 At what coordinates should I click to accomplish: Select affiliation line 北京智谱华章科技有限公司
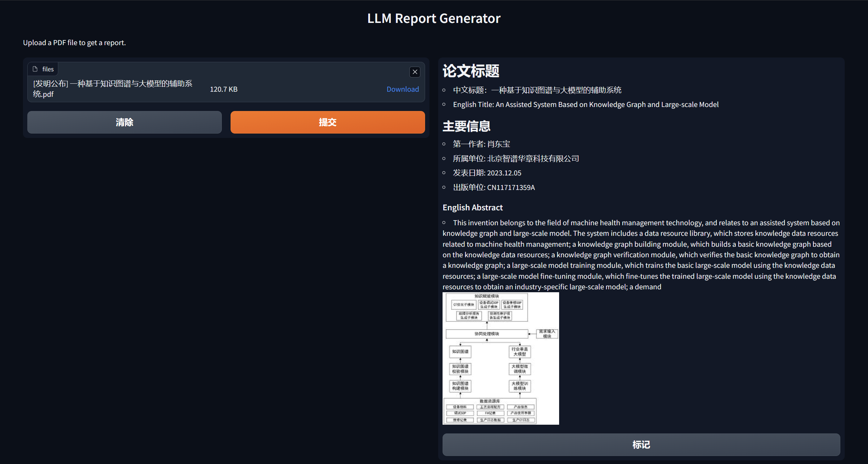tap(516, 159)
